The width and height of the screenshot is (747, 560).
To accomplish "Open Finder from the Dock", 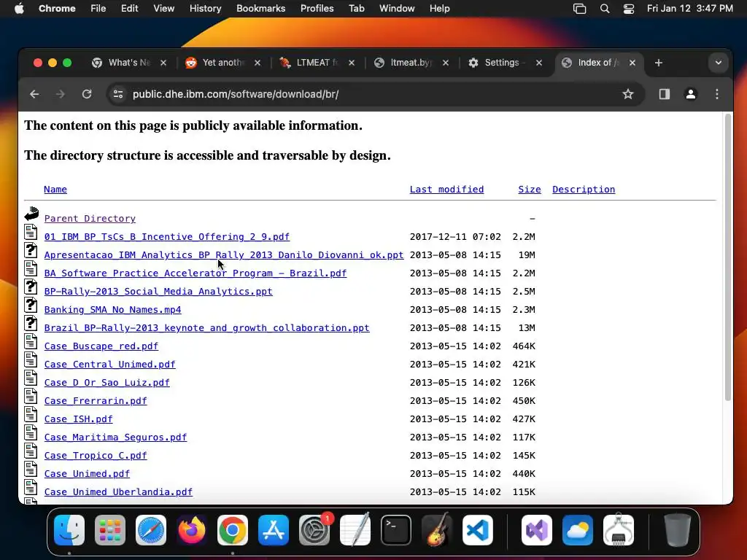I will coord(69,530).
